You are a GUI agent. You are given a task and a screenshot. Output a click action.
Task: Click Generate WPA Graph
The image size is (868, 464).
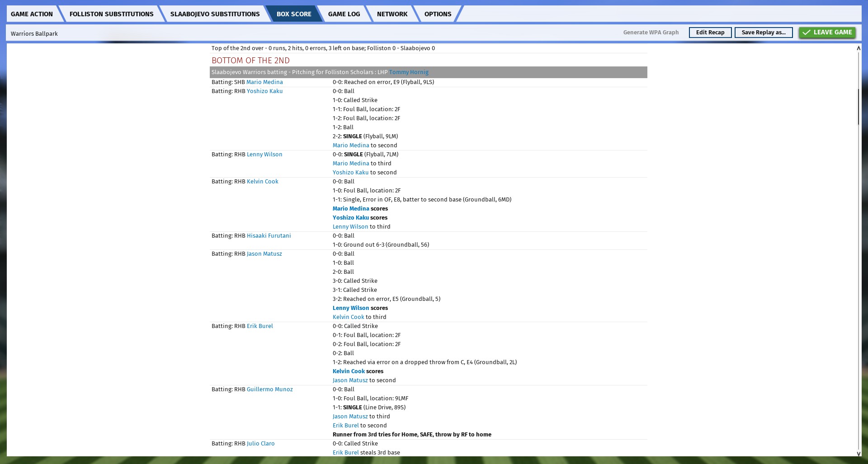pos(651,33)
